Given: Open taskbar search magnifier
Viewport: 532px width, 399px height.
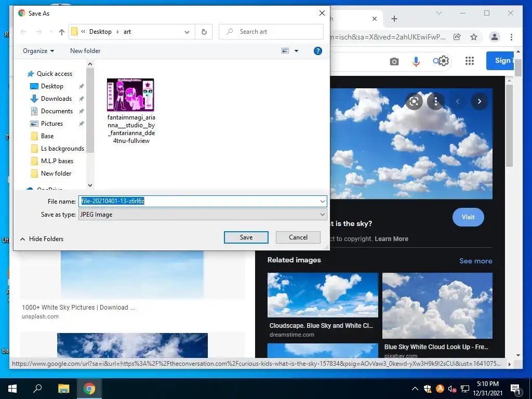Looking at the screenshot, I should (37, 389).
